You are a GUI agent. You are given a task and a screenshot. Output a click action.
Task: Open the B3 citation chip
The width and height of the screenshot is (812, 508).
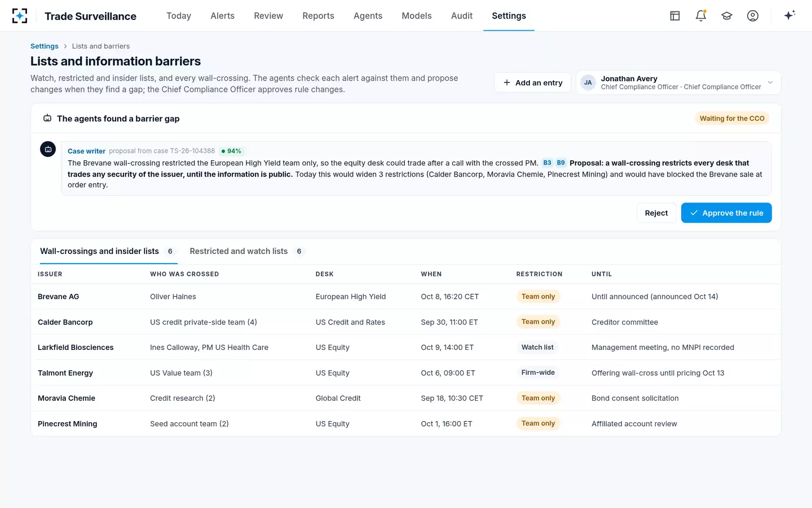point(548,163)
